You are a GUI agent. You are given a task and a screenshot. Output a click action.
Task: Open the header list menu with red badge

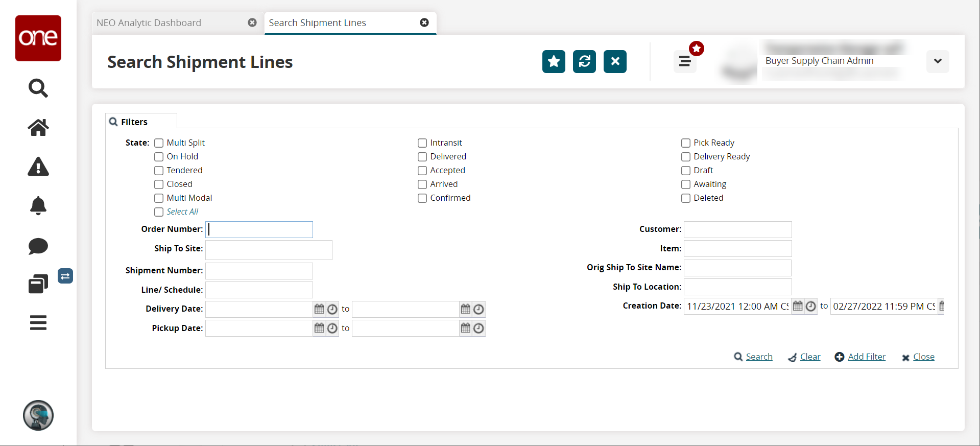684,62
